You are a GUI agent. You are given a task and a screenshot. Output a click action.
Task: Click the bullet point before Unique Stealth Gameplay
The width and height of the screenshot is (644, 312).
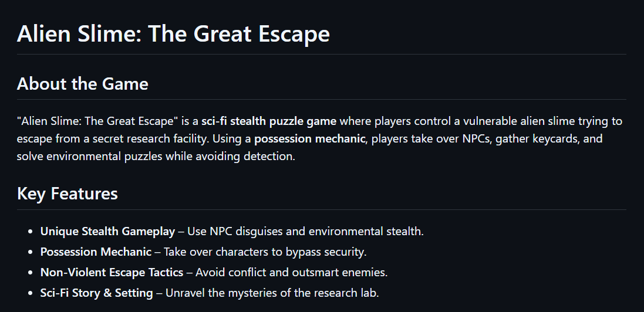point(29,232)
